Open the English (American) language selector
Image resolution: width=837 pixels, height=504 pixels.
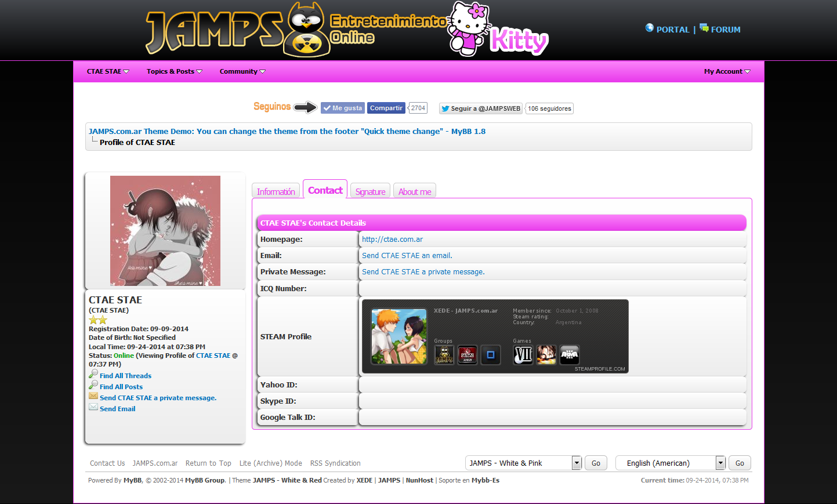(x=671, y=463)
